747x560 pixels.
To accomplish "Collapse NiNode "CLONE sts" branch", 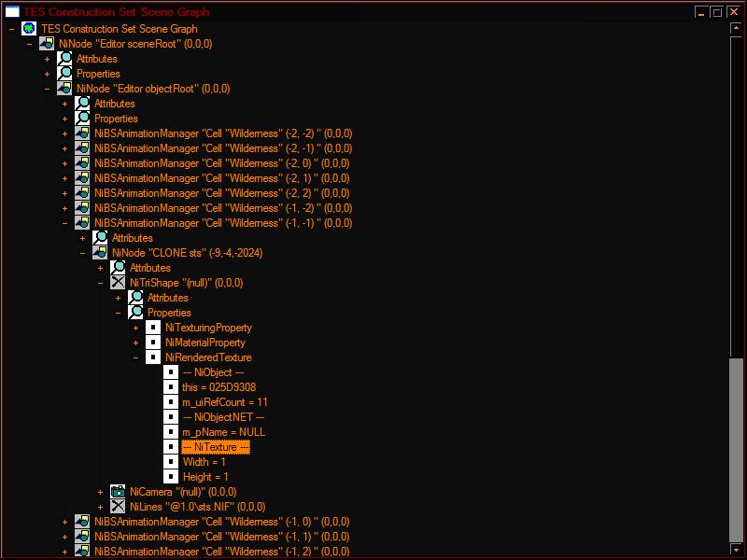I will [x=82, y=253].
